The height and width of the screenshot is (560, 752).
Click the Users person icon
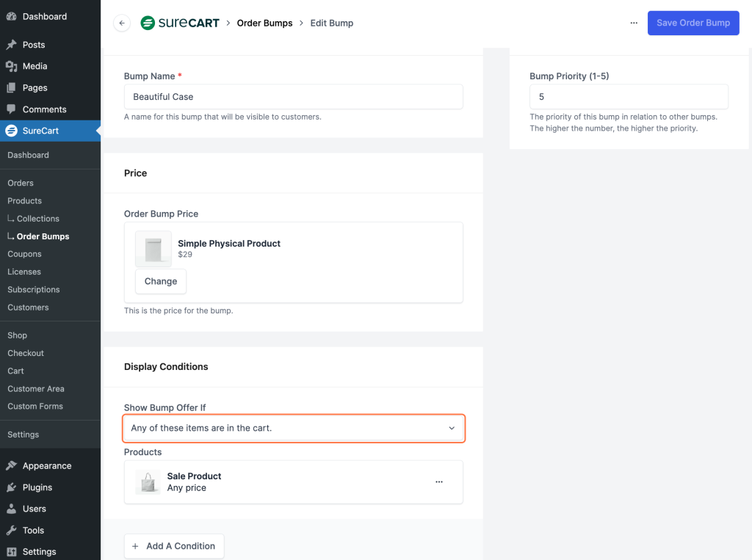point(12,509)
